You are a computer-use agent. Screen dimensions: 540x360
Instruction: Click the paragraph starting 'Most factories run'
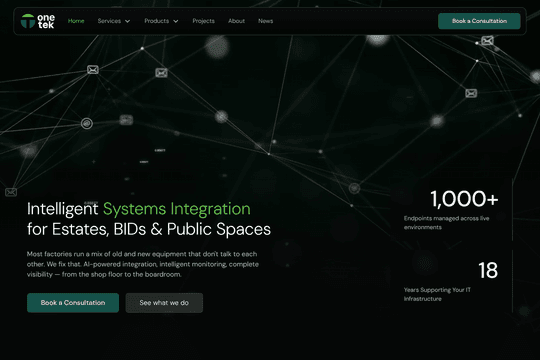click(x=143, y=264)
